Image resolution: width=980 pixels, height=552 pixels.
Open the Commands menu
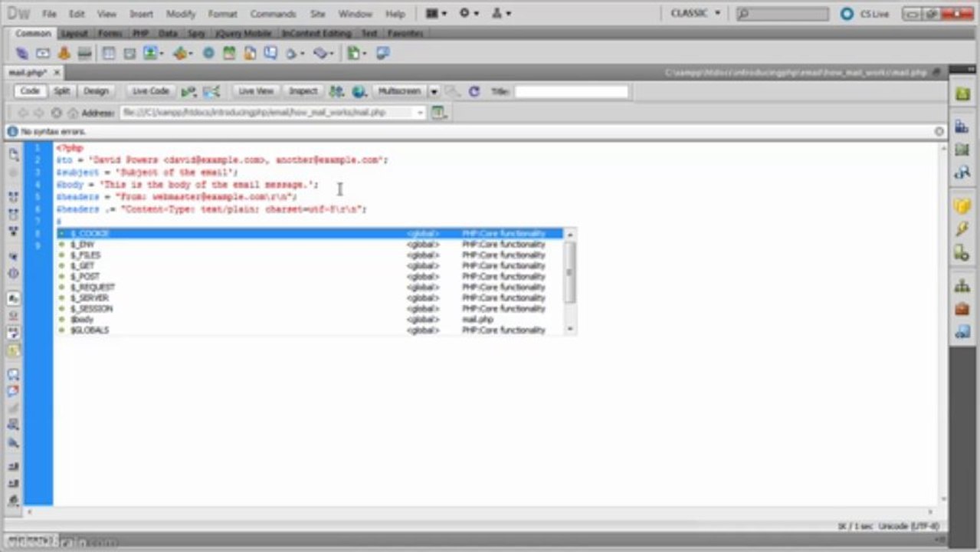click(274, 14)
